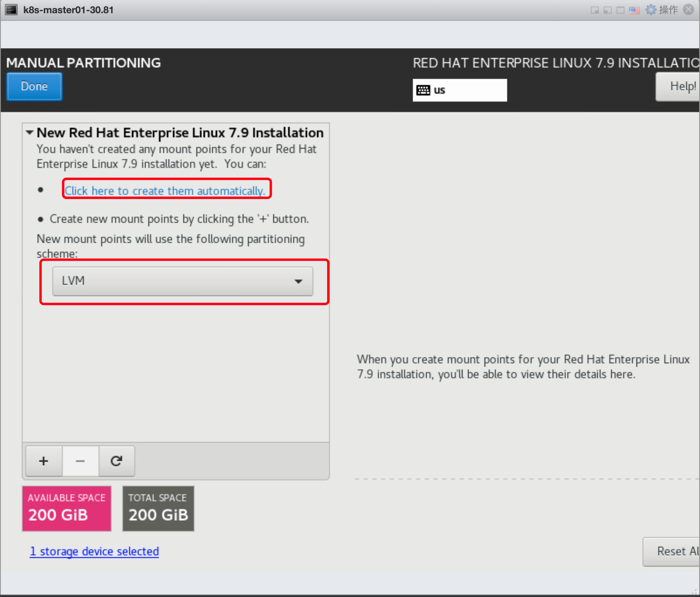Collapse the New Red Hat Enterprise Linux 7.9 Installation section
The image size is (700, 597).
[x=29, y=132]
